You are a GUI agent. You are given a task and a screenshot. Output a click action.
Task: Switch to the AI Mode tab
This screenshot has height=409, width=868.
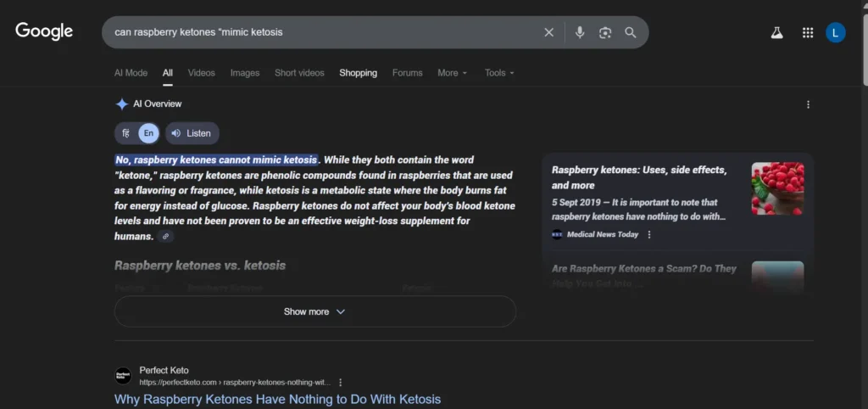[x=131, y=73]
